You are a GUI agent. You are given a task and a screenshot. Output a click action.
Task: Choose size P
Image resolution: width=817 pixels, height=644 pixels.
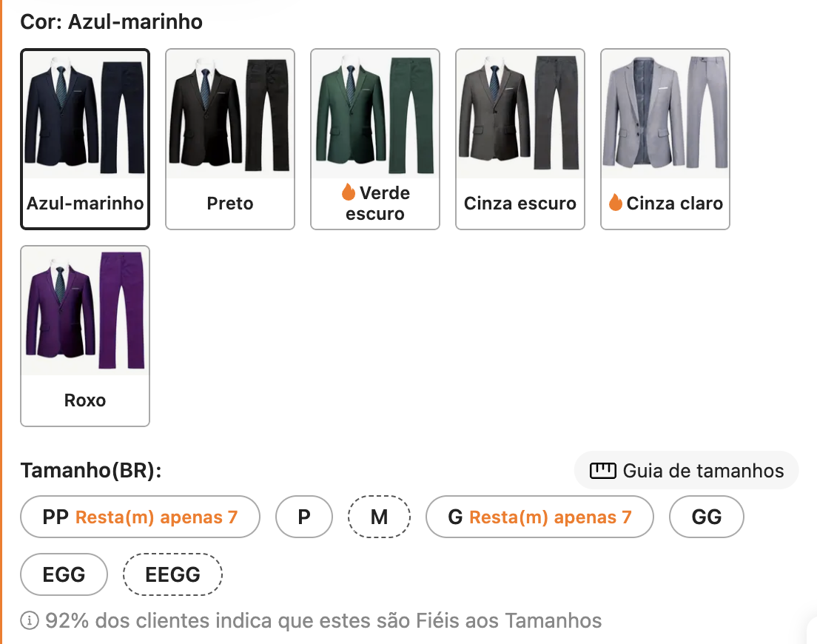304,517
